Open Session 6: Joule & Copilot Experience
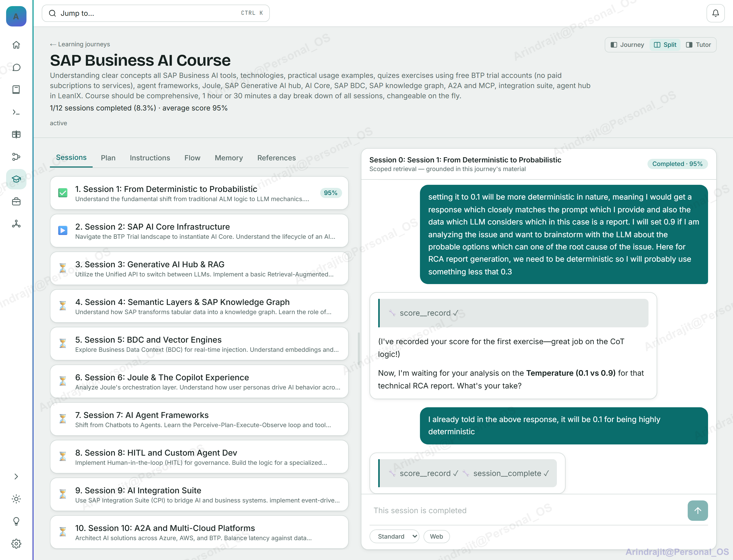733x560 pixels. point(199,381)
